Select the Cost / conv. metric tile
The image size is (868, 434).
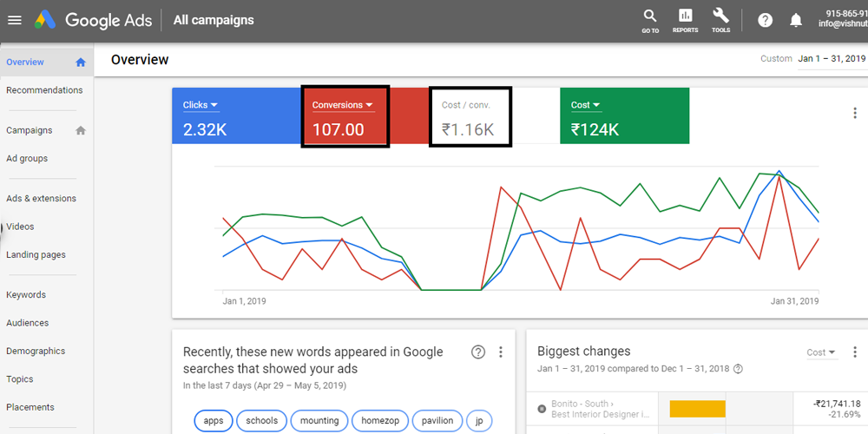(x=469, y=116)
